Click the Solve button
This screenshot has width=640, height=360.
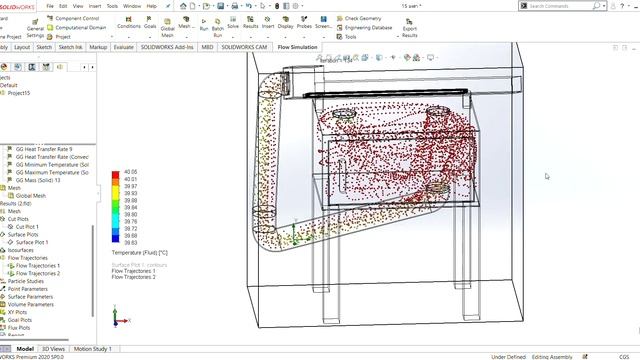(x=233, y=22)
